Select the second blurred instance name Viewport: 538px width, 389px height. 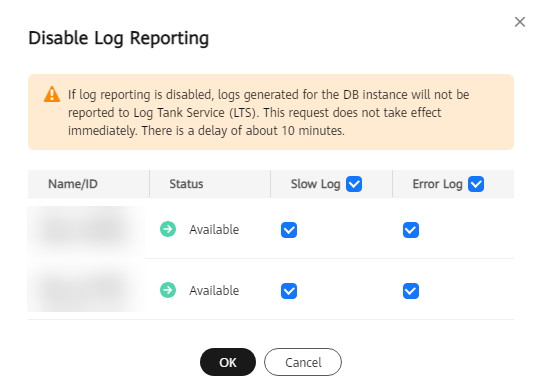pyautogui.click(x=86, y=288)
